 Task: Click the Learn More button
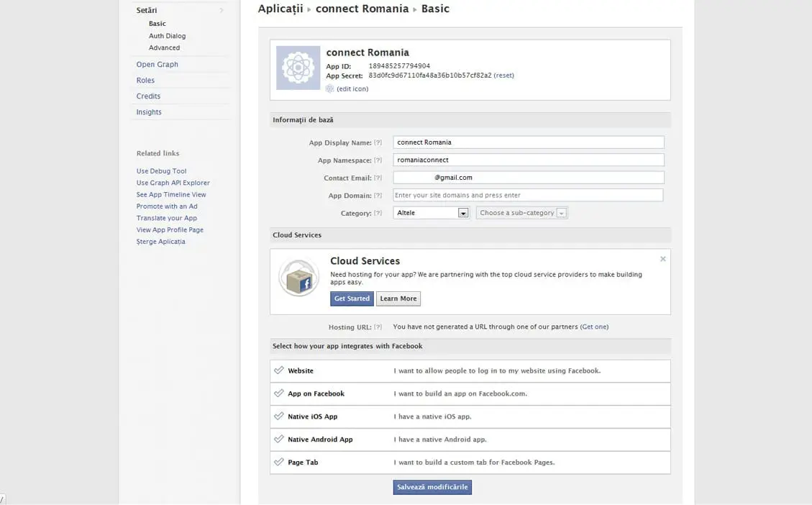coord(398,299)
